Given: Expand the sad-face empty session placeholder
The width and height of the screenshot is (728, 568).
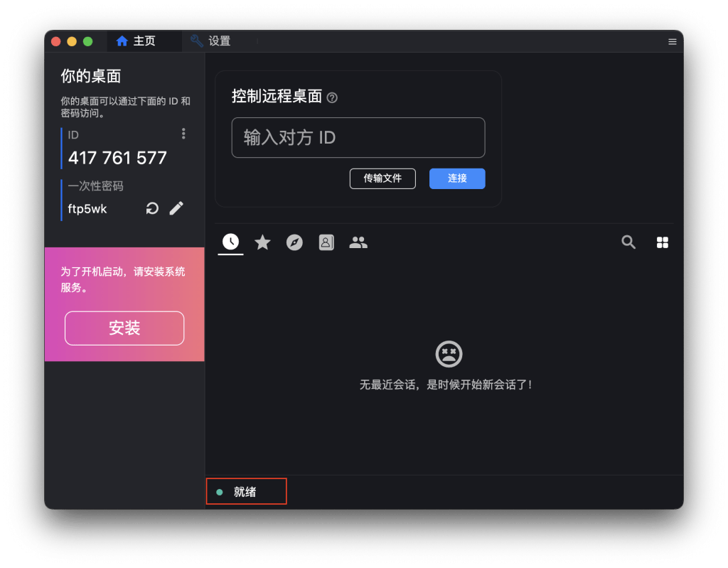Looking at the screenshot, I should point(447,355).
